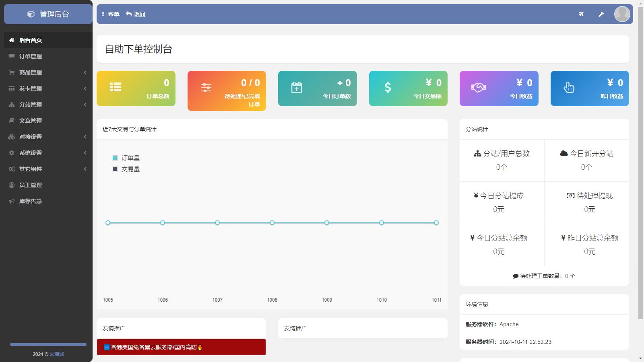Screen dimensions: 644x362
Task: Click the blue progress bar at sidebar bottom
Action: 47,344
